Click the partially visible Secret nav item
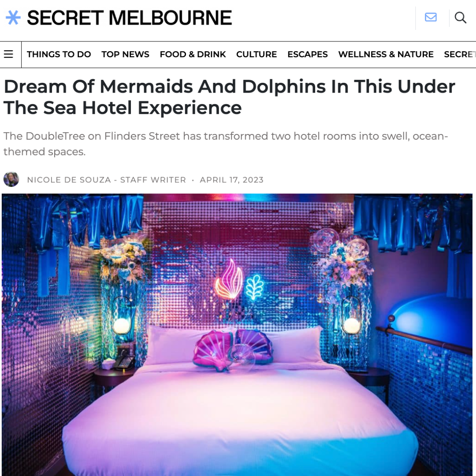 (x=460, y=54)
